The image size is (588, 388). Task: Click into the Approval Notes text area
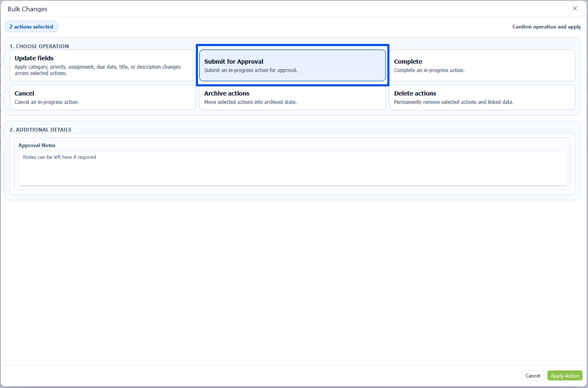(292, 168)
